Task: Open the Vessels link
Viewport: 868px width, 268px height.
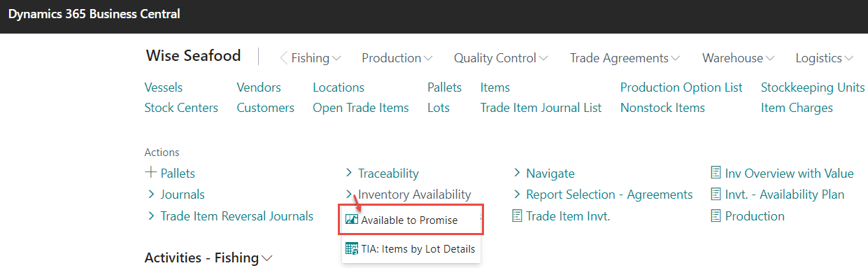Action: coord(164,87)
